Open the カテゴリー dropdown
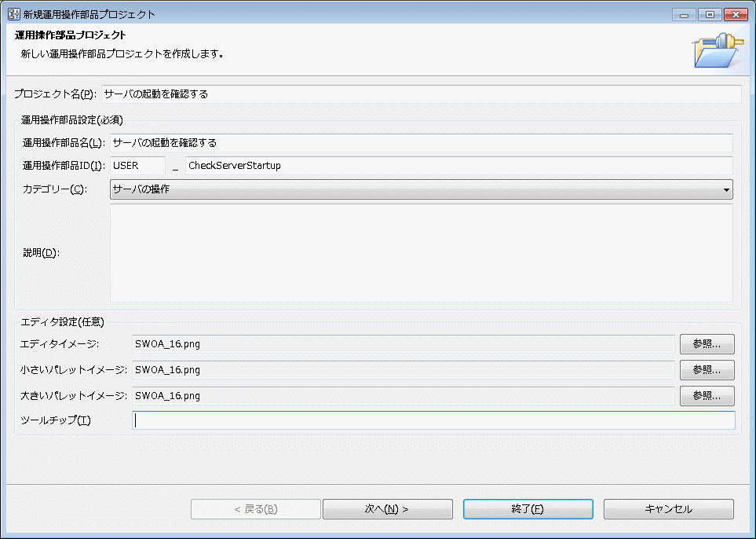 click(422, 189)
